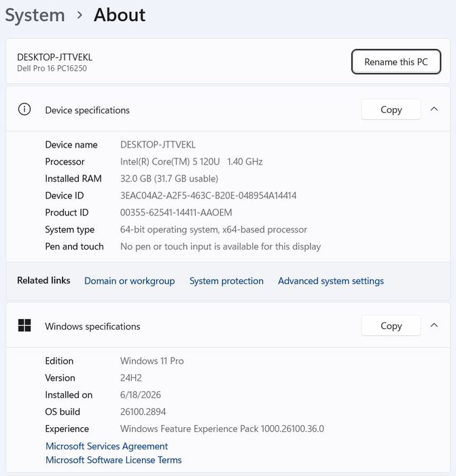Go back to System in breadcrumb
456x476 pixels.
[x=35, y=15]
